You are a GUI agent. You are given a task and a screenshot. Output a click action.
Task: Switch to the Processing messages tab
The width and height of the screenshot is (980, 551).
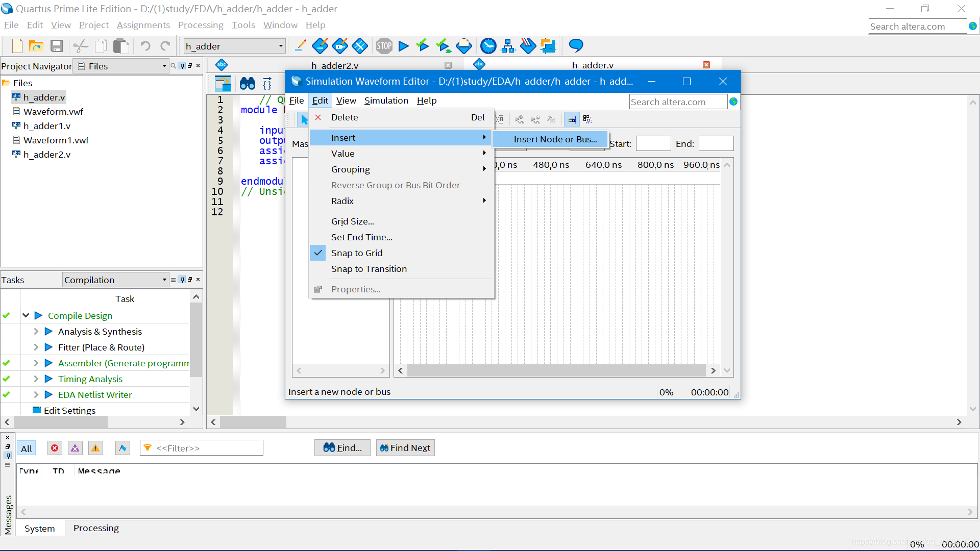[96, 528]
